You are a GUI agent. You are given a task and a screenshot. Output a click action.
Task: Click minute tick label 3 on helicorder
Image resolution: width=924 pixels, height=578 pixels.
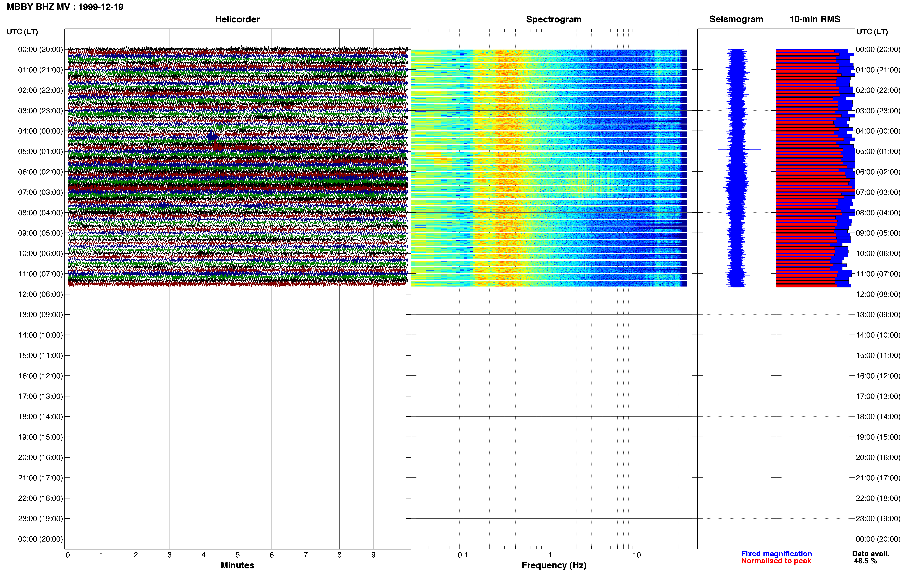170,555
